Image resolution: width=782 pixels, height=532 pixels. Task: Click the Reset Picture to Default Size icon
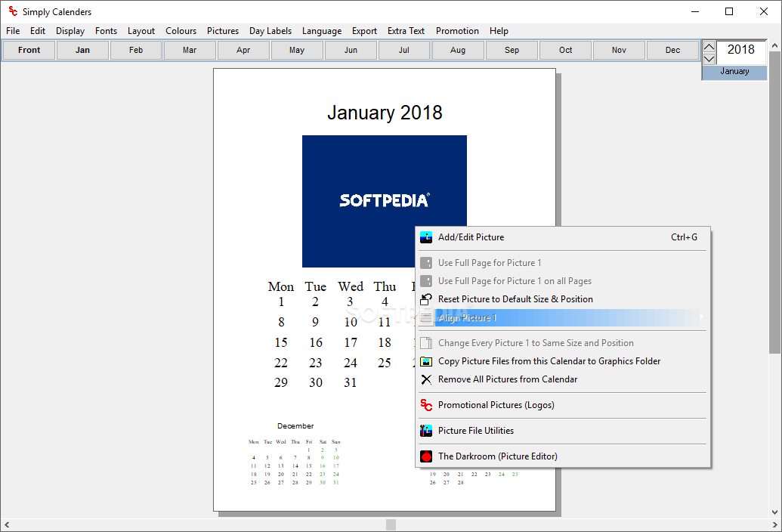point(426,299)
